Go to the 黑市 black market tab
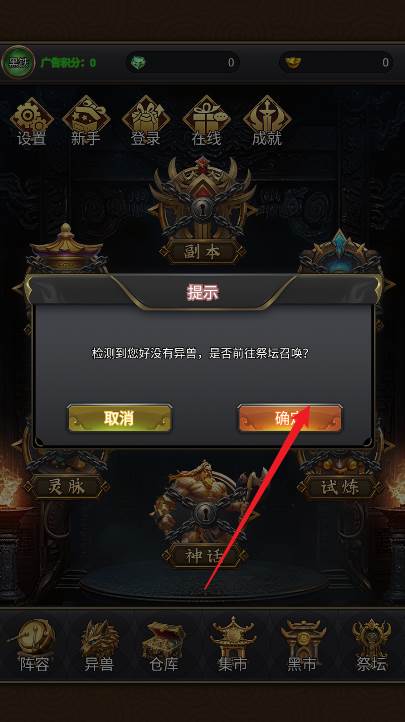The width and height of the screenshot is (405, 722). click(x=303, y=645)
